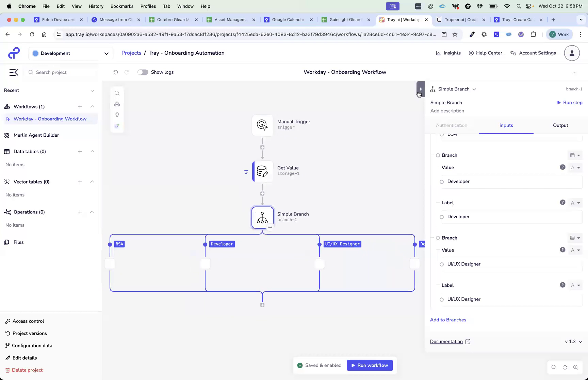Click the lightbulb suggestions icon on canvas

[117, 115]
